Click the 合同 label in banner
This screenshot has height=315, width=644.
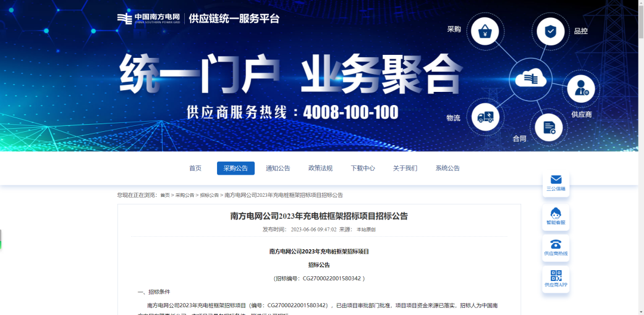point(519,138)
